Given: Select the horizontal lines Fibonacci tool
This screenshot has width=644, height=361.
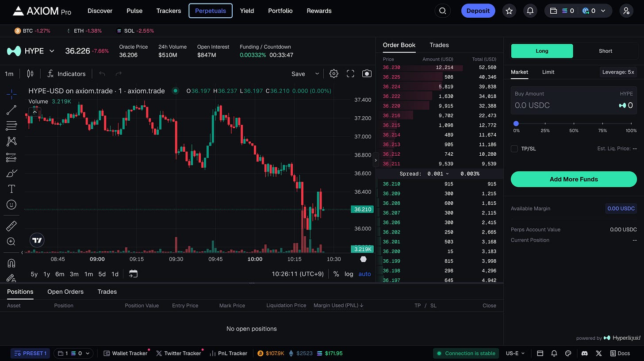Looking at the screenshot, I should click(11, 126).
